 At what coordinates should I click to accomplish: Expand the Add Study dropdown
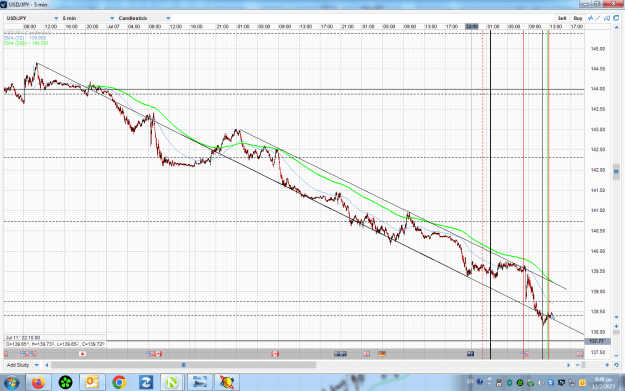23,365
